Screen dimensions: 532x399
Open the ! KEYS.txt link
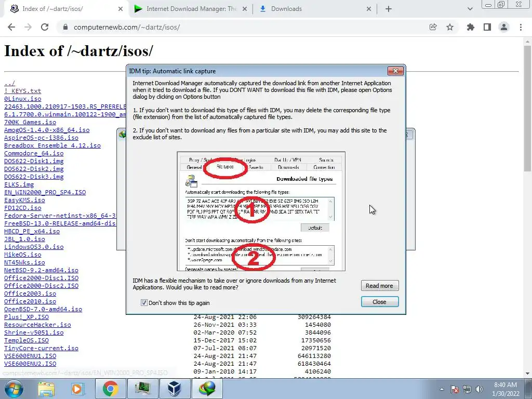click(22, 91)
